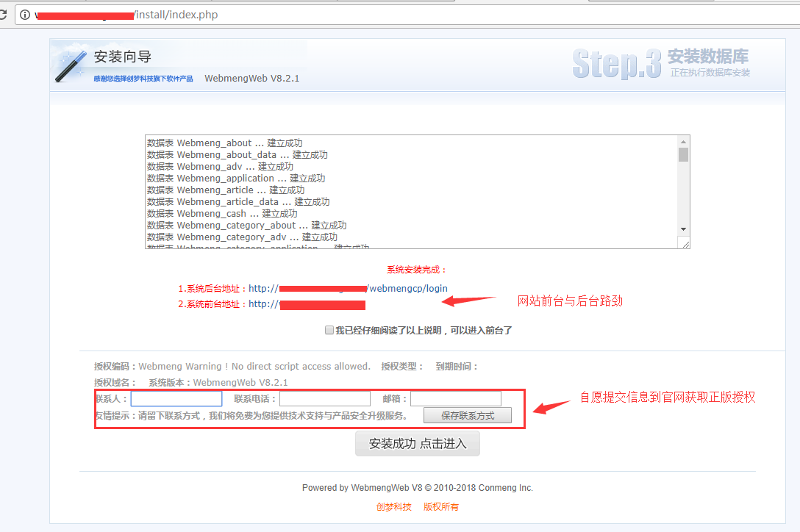Click the 邮箱 email input field
Viewport: 800px width, 532px height.
pos(456,398)
